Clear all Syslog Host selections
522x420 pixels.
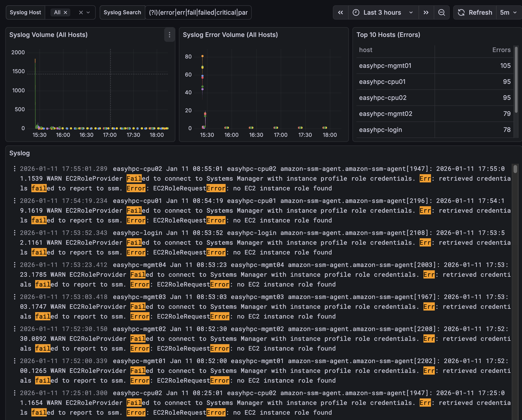pyautogui.click(x=81, y=13)
